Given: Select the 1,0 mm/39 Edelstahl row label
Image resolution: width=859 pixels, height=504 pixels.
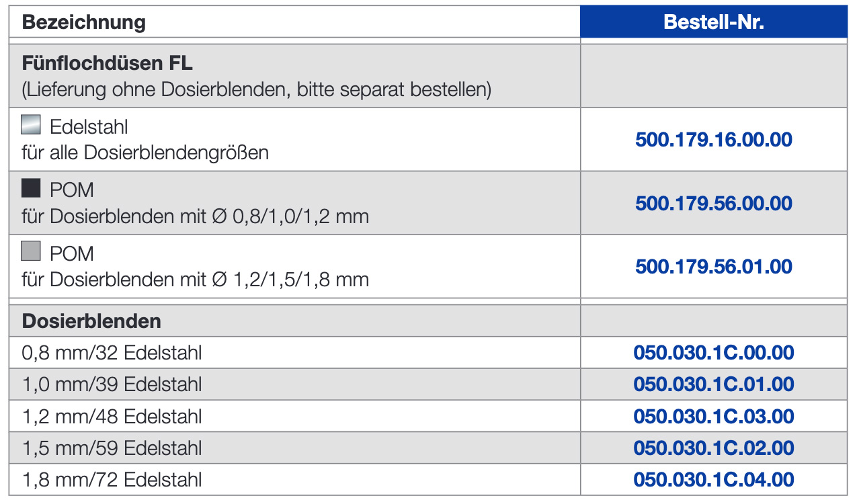Looking at the screenshot, I should tap(112, 384).
